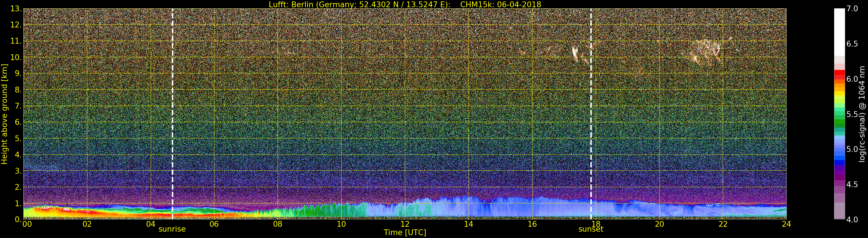Click the dashed white sunrise marker line
Screen dimensions: 868x238
coord(172,114)
